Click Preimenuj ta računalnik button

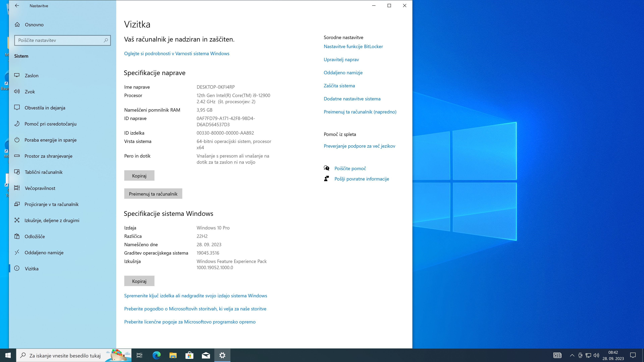click(153, 194)
